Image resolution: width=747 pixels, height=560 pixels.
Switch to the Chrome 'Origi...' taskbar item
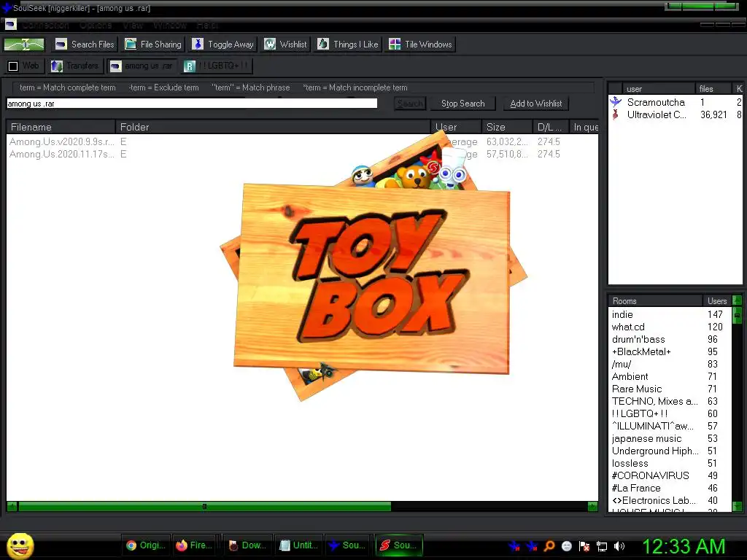pyautogui.click(x=146, y=545)
